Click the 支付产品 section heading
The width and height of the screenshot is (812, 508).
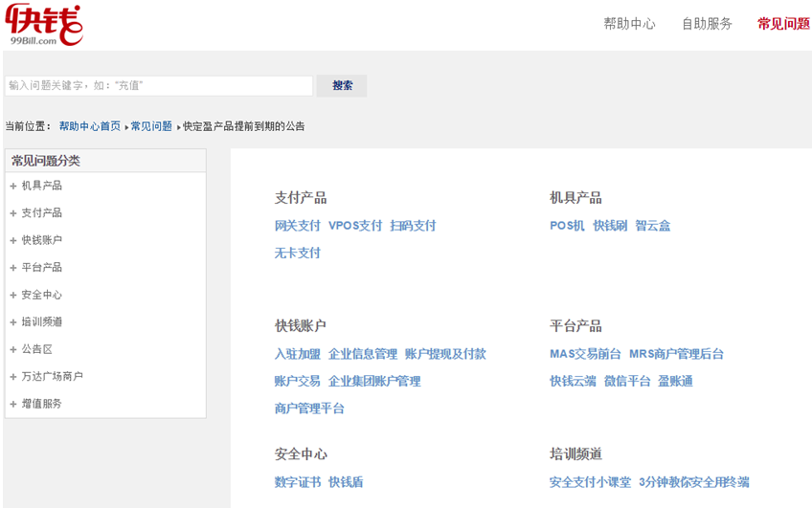[301, 198]
